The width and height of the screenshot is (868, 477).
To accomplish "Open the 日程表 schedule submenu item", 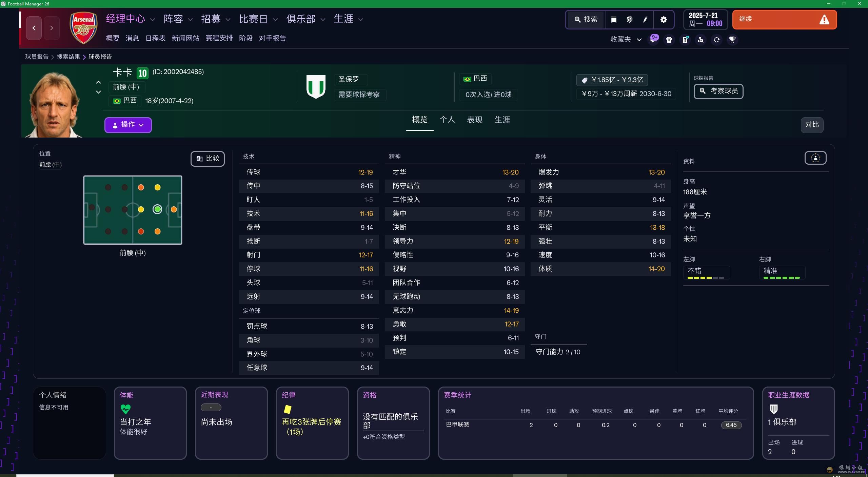I will tap(155, 38).
